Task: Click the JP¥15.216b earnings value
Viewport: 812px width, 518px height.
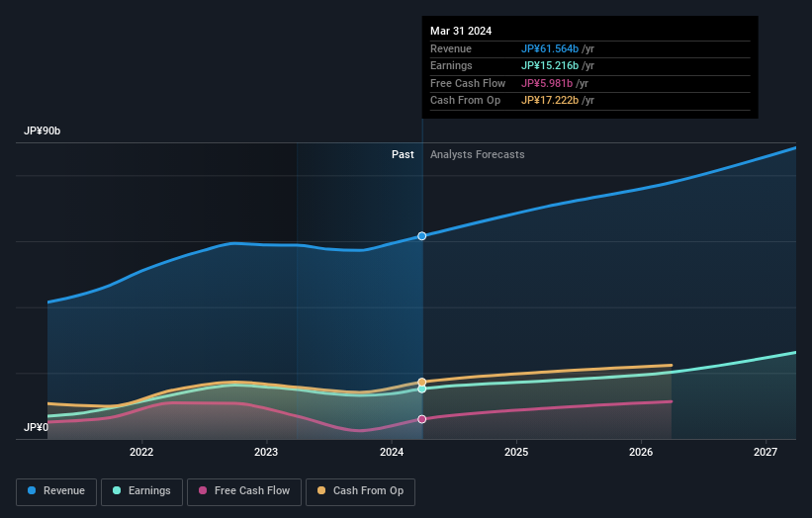Action: point(550,65)
